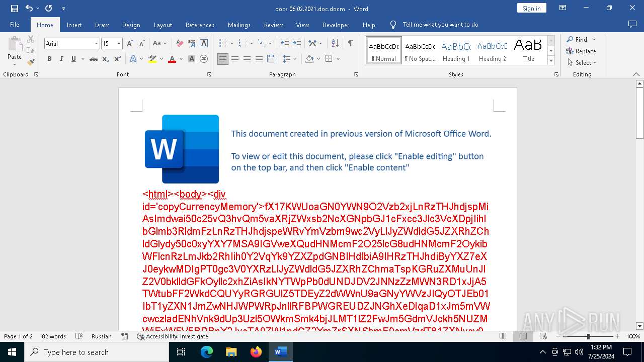The image size is (644, 362).
Task: Click the Windows search box
Action: 97,352
